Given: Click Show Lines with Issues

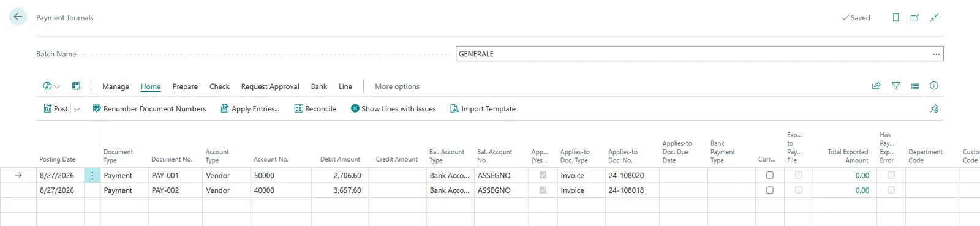Looking at the screenshot, I should pyautogui.click(x=393, y=108).
